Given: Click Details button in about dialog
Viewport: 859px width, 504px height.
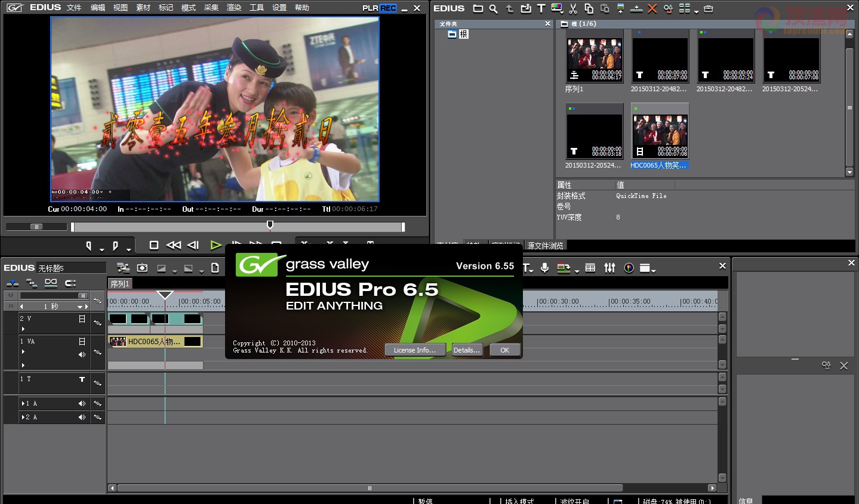Looking at the screenshot, I should (x=467, y=350).
